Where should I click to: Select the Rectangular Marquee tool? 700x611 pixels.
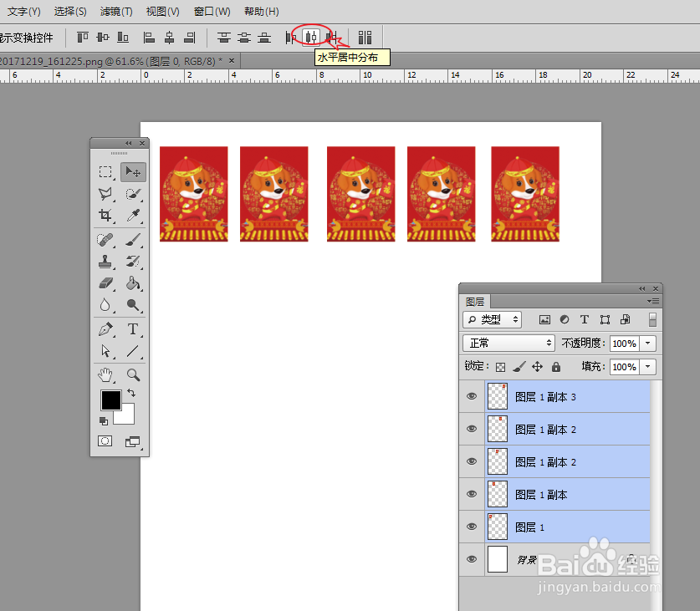[x=105, y=172]
